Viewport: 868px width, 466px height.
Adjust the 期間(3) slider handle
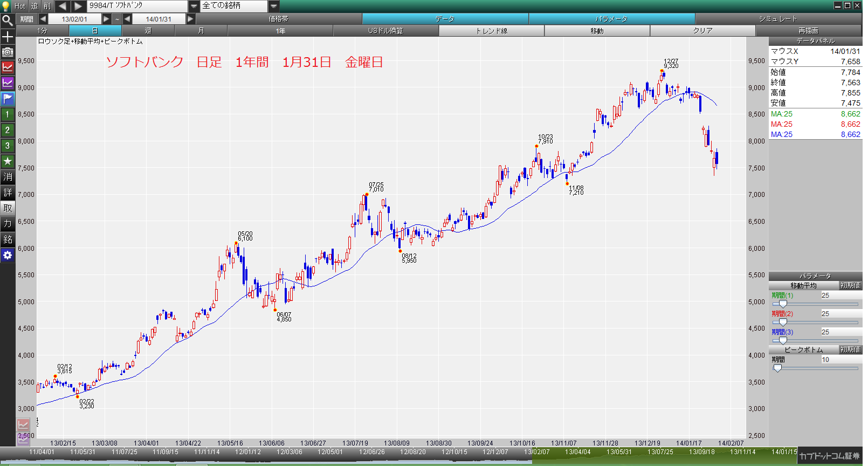[783, 340]
